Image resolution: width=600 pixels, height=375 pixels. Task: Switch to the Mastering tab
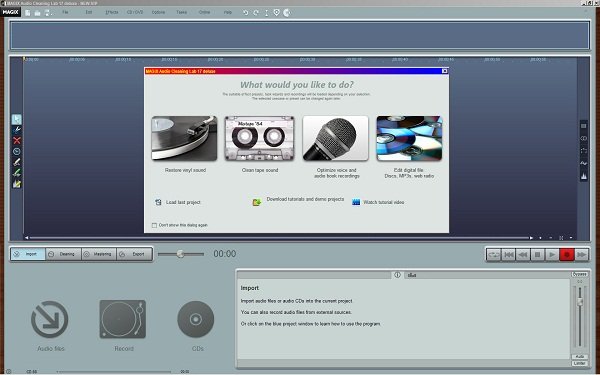pyautogui.click(x=99, y=254)
